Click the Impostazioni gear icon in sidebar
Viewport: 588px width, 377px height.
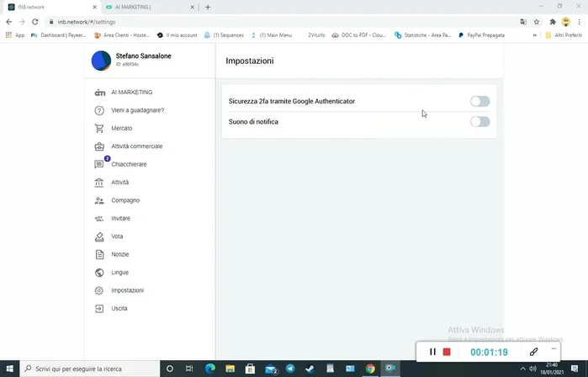pos(99,290)
